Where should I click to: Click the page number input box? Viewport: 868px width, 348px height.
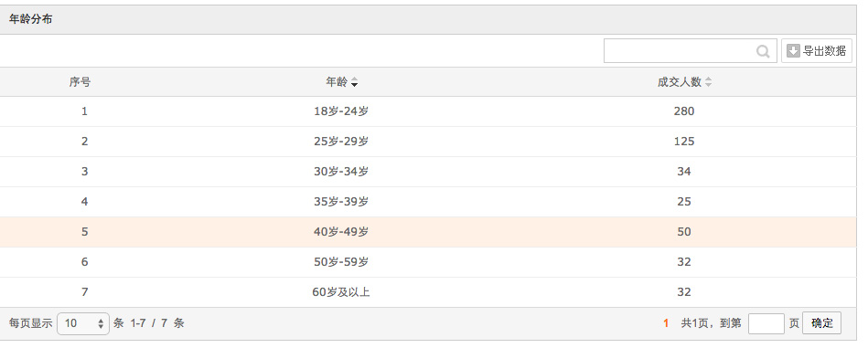pos(766,323)
